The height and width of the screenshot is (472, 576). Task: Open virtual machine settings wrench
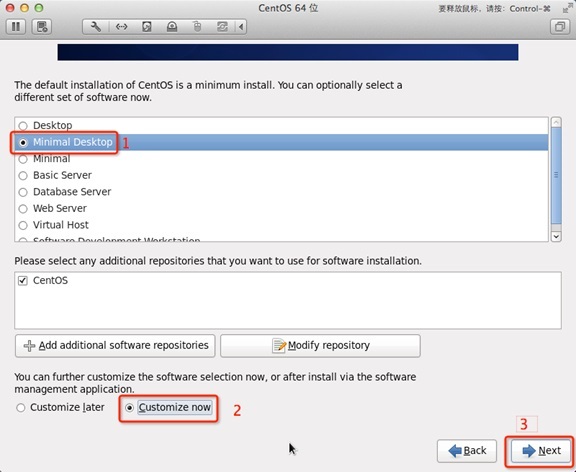pos(96,26)
